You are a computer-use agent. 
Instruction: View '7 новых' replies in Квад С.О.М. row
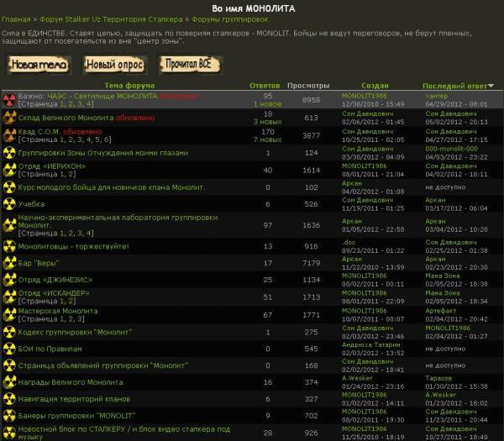coord(267,139)
